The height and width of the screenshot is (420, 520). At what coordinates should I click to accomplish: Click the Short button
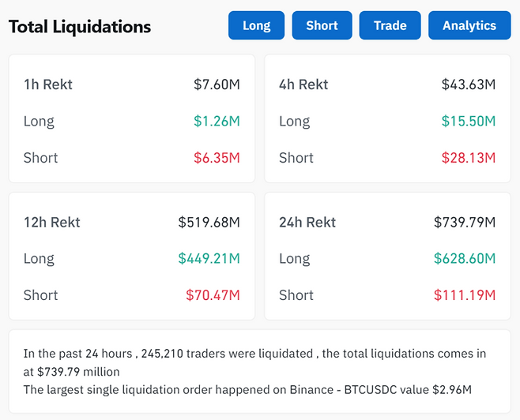[322, 25]
